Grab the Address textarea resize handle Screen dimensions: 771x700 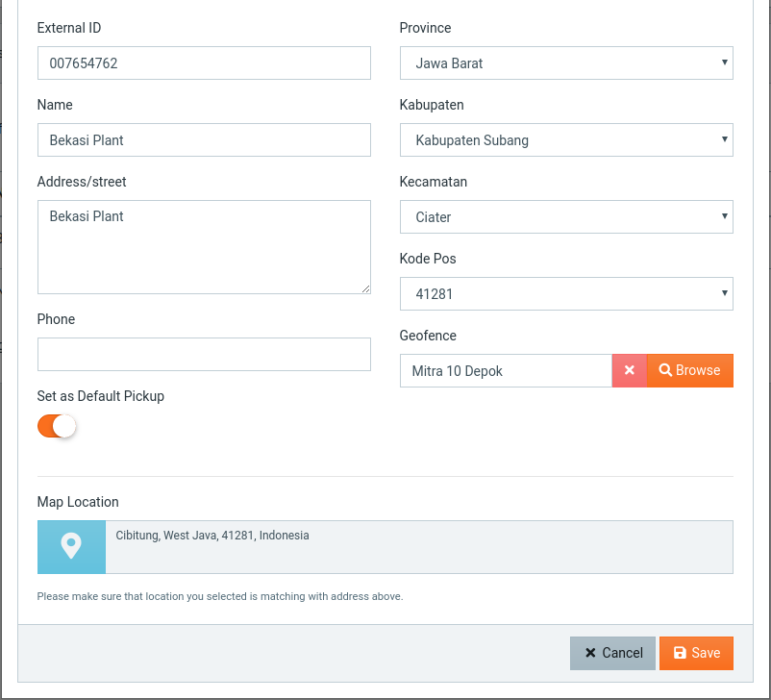coord(365,289)
